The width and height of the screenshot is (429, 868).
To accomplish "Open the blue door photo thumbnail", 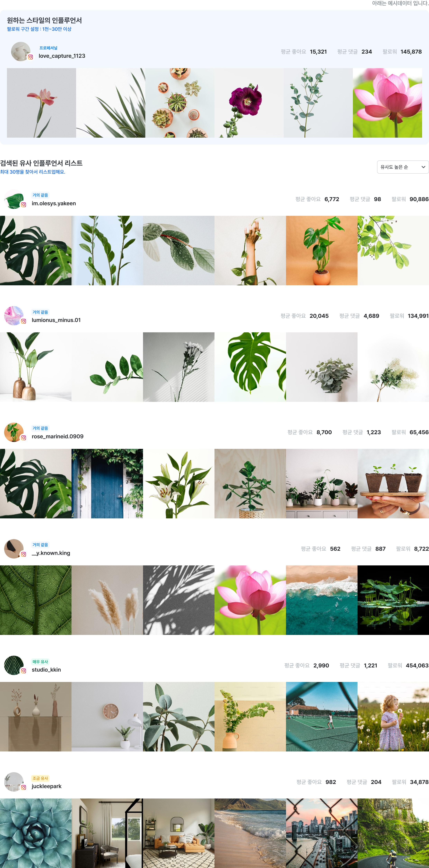I will point(107,483).
